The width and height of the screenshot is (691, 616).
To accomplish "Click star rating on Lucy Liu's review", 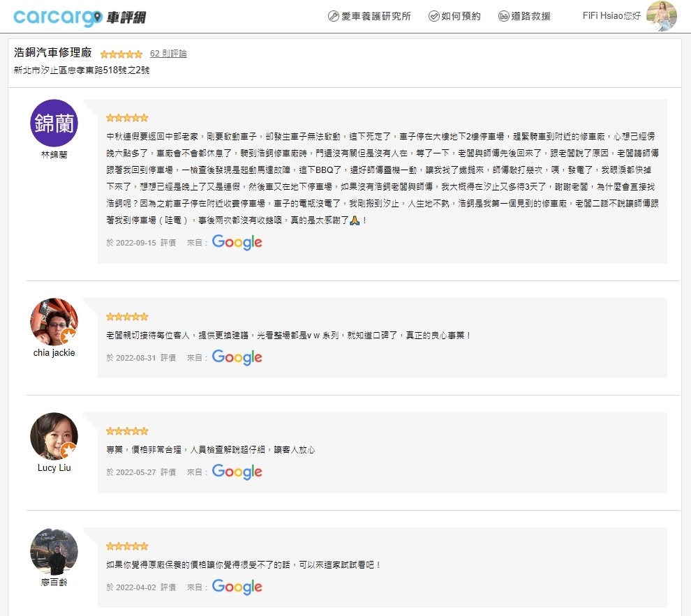I will pos(127,431).
